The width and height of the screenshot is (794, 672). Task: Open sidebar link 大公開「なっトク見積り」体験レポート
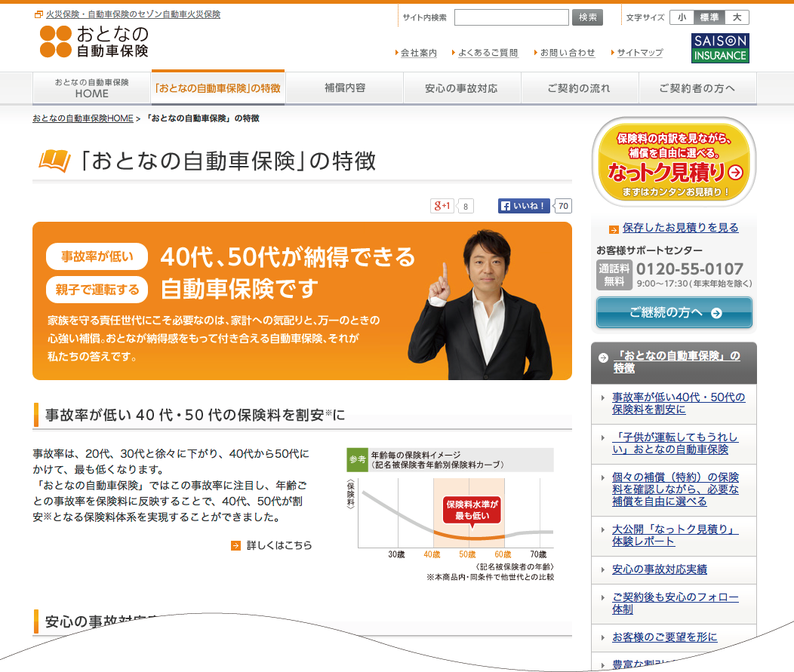pos(676,535)
